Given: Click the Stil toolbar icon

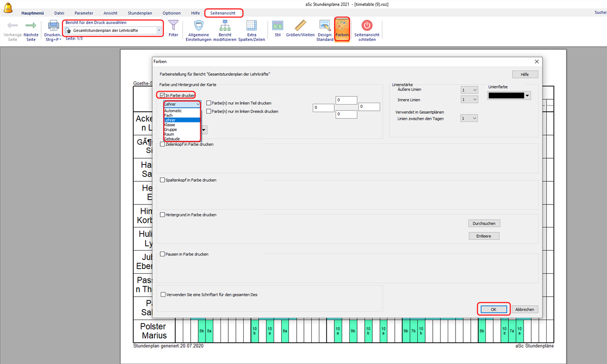Looking at the screenshot, I should pyautogui.click(x=277, y=26).
